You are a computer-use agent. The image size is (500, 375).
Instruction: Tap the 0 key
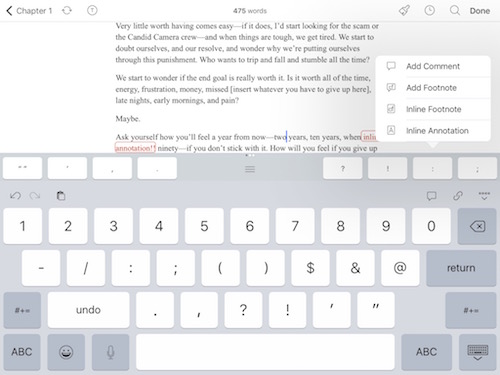[431, 226]
